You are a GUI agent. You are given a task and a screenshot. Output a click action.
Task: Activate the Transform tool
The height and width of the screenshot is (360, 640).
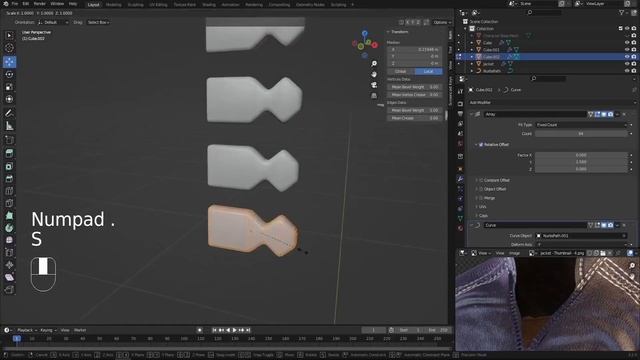point(9,99)
